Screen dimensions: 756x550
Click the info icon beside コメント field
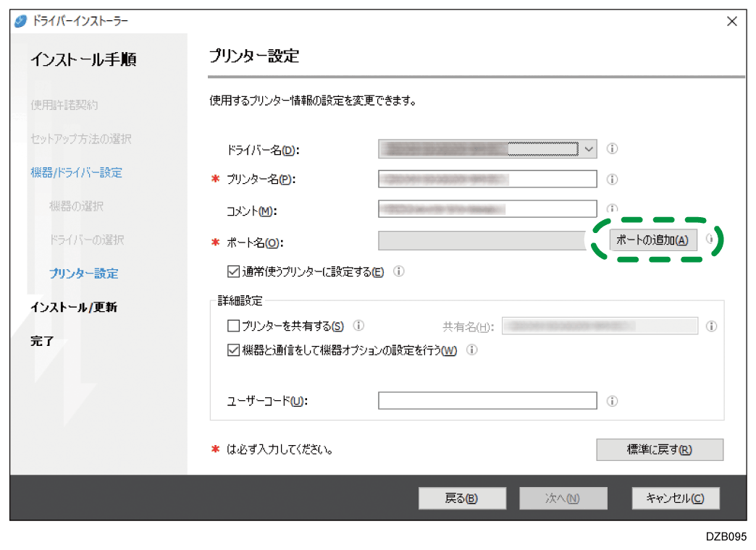pyautogui.click(x=612, y=208)
